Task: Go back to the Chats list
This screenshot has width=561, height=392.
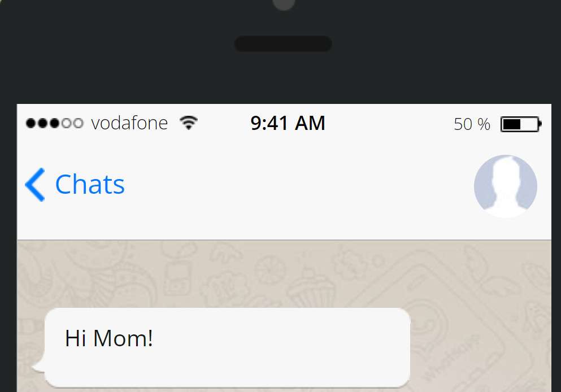Action: 89,185
